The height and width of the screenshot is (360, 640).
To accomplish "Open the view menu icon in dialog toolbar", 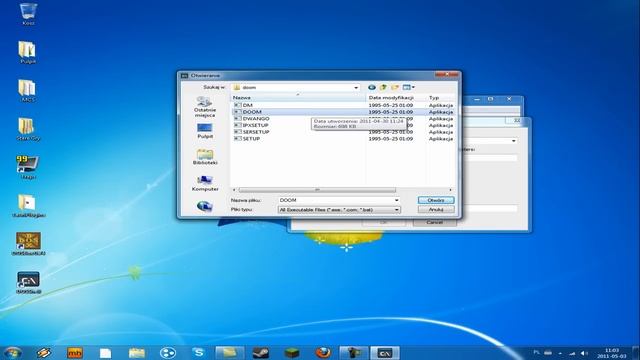I will 408,87.
